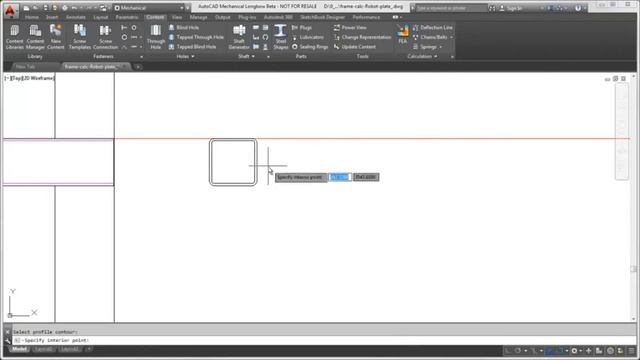This screenshot has height=360, width=640.
Task: Switch to the Autodesk 360 ribbon tab
Action: [278, 17]
